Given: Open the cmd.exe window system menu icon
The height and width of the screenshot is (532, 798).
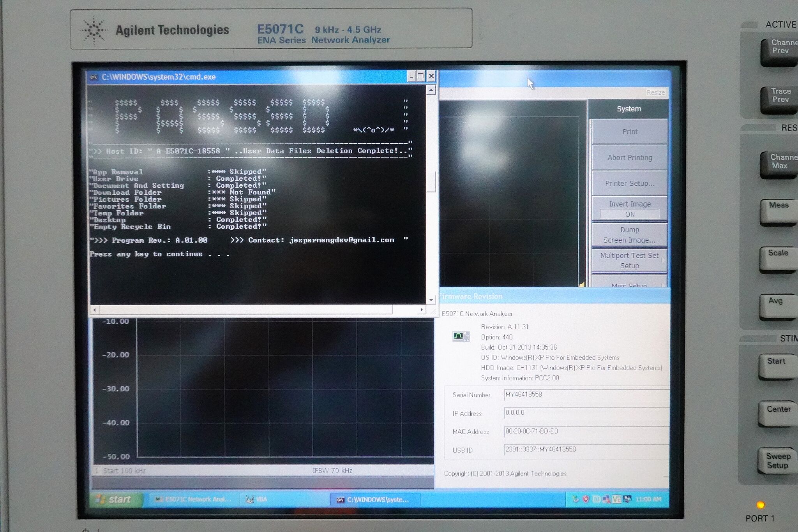Looking at the screenshot, I should (94, 77).
